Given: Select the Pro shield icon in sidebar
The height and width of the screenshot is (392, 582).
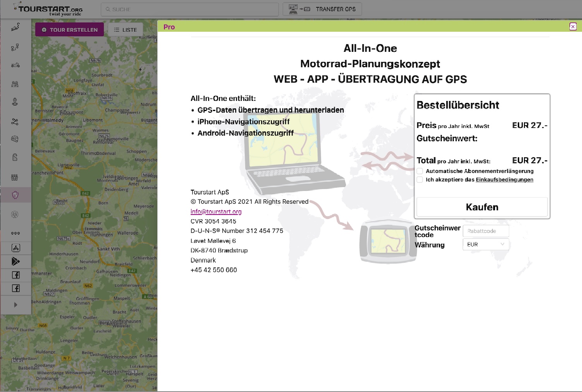Looking at the screenshot, I should point(15,195).
